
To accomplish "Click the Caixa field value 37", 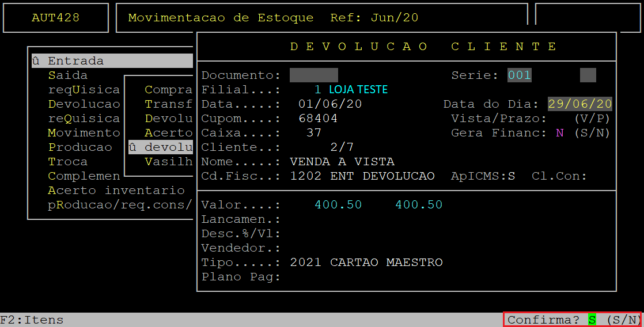I will 314,133.
